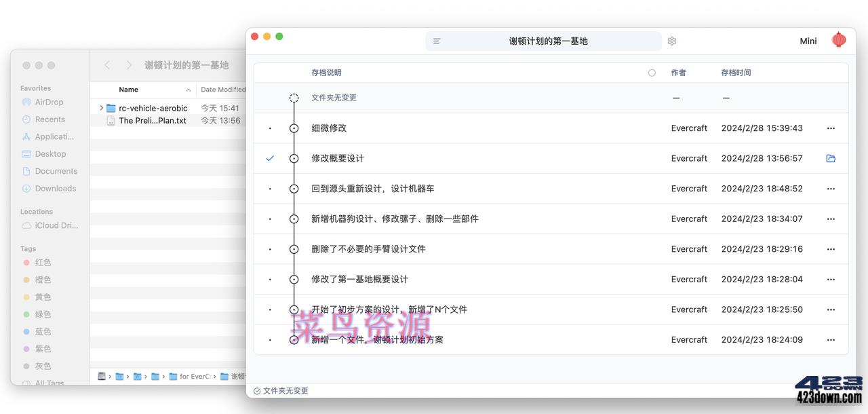Viewport: 868px width, 414px height.
Task: Click the blue checkmark beside 修改概要设计
Action: point(270,157)
